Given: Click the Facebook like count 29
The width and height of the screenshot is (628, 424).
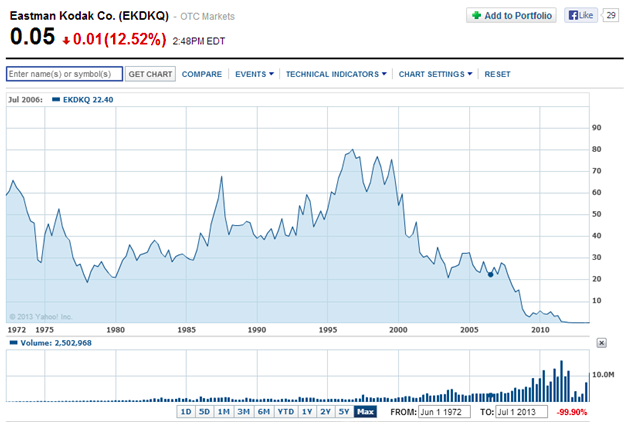Looking at the screenshot, I should pyautogui.click(x=611, y=16).
